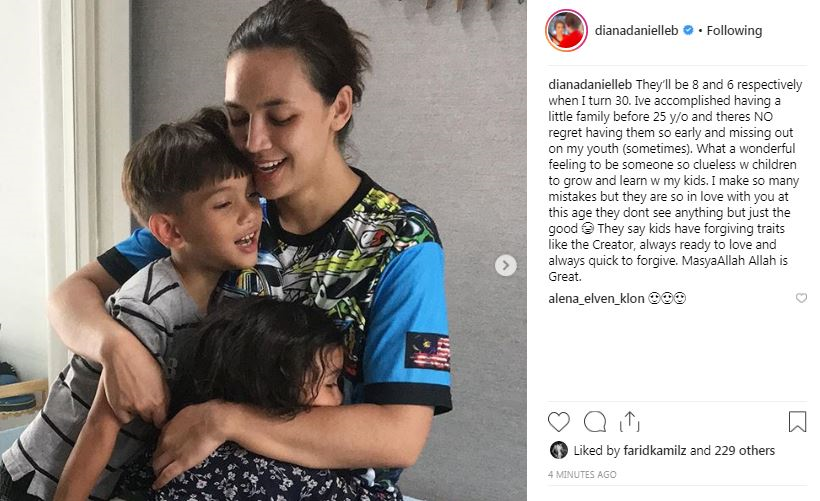Click emoji faces in alena_elven_klon's comment
This screenshot has width=820, height=501.
tap(667, 298)
